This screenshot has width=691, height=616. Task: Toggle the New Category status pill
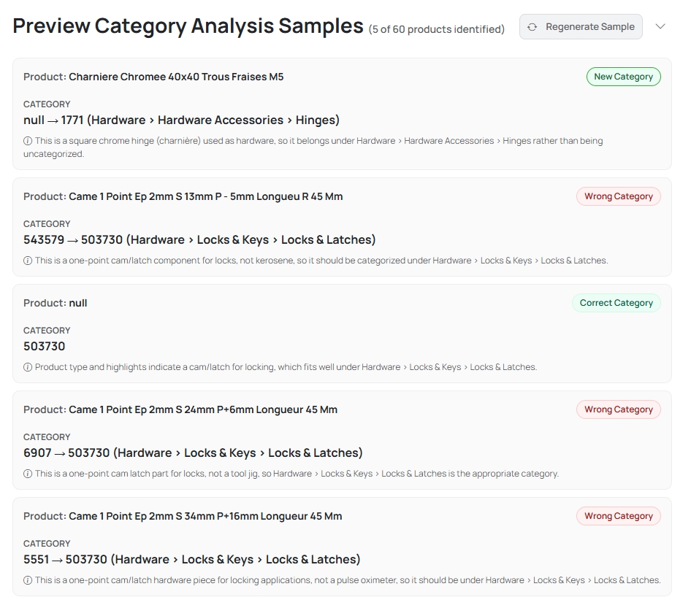(623, 77)
